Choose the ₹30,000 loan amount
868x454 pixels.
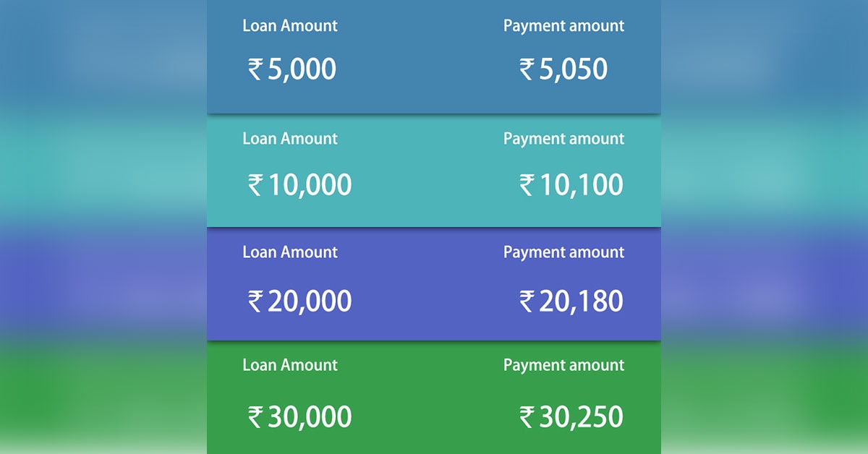coord(300,416)
